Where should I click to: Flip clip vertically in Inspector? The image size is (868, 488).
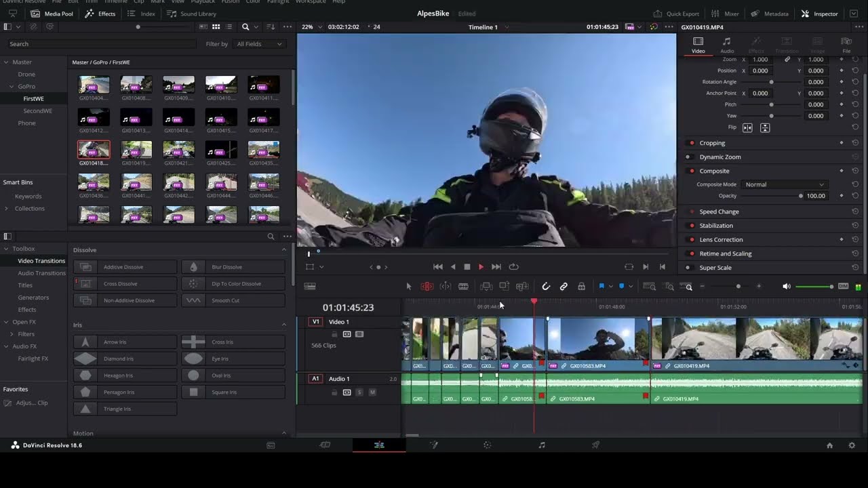(765, 127)
